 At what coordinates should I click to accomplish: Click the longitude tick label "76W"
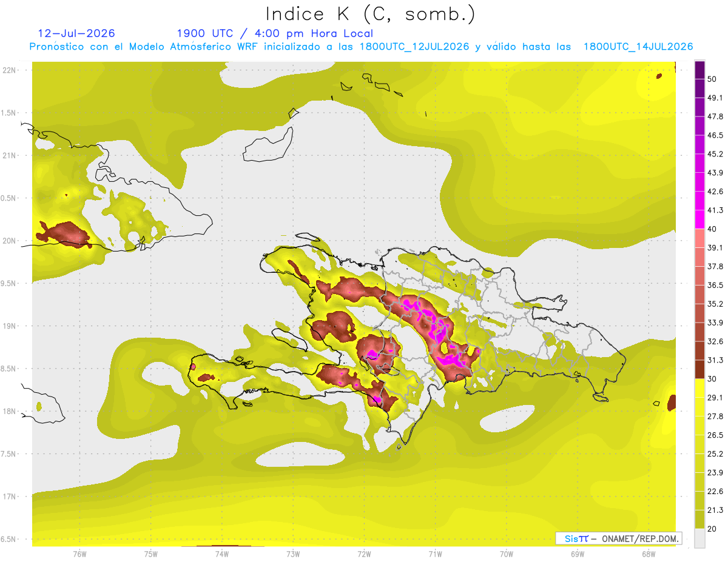coord(79,554)
